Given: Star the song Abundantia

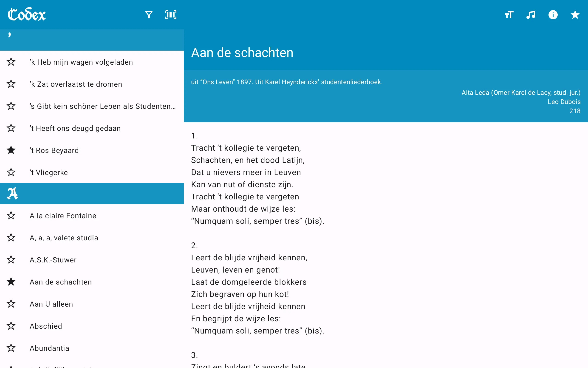Looking at the screenshot, I should (11, 348).
